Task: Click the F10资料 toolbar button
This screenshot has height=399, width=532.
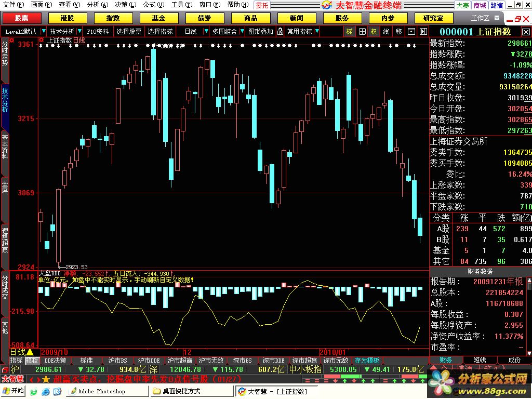Action: pos(98,32)
